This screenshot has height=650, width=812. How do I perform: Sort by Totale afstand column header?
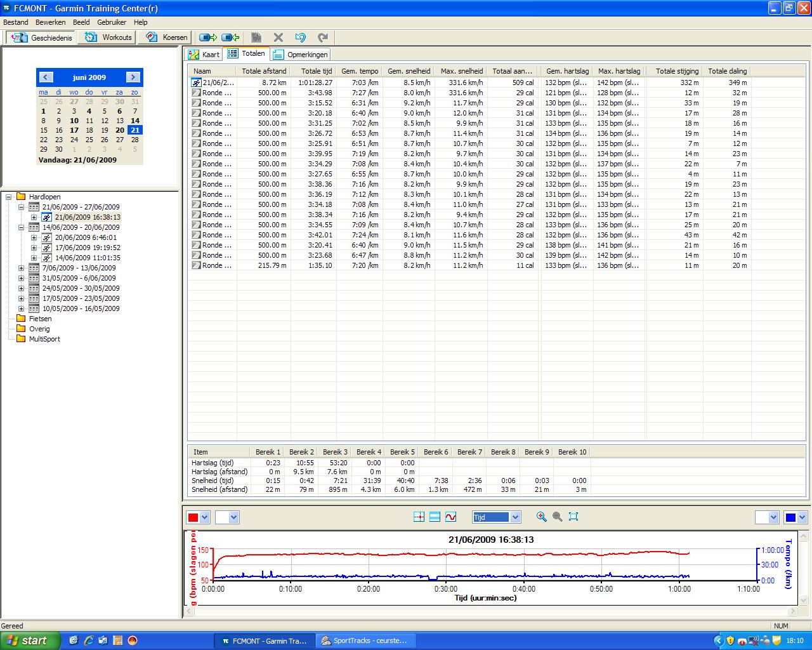(x=264, y=71)
